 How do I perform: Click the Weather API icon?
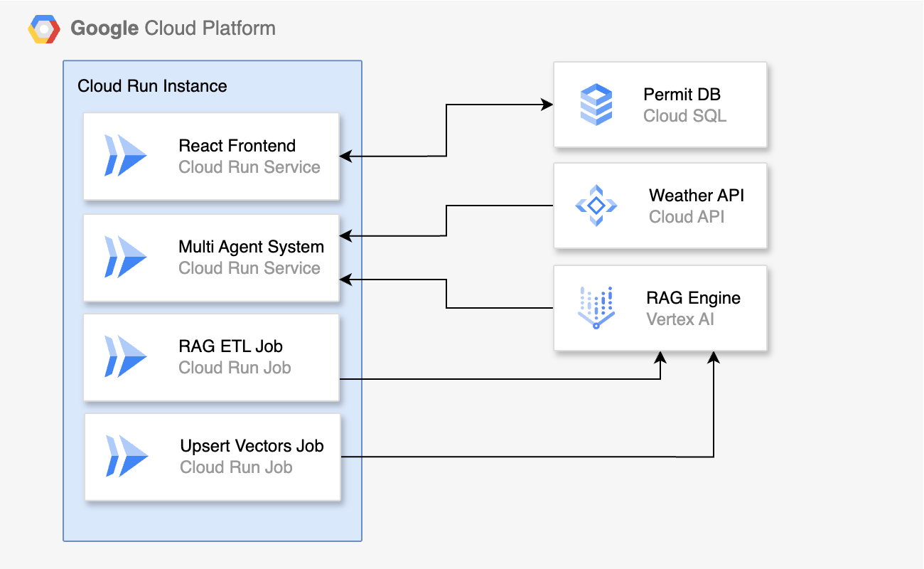596,206
